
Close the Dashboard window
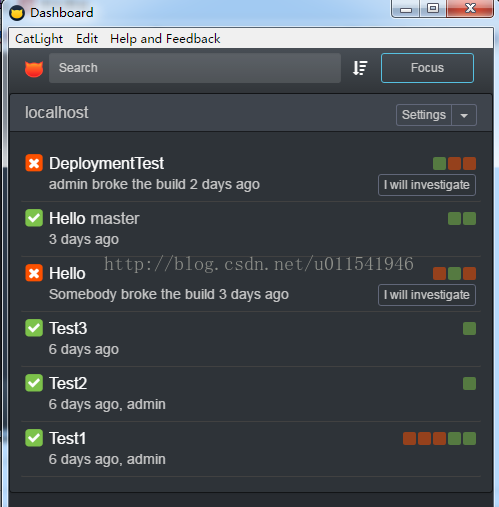pos(470,8)
